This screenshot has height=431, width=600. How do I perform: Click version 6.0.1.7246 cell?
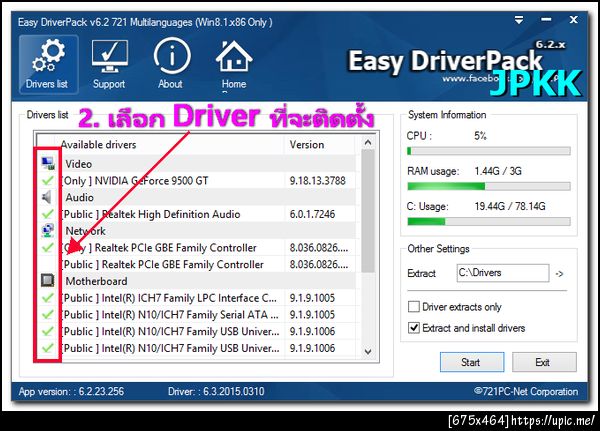(x=312, y=214)
